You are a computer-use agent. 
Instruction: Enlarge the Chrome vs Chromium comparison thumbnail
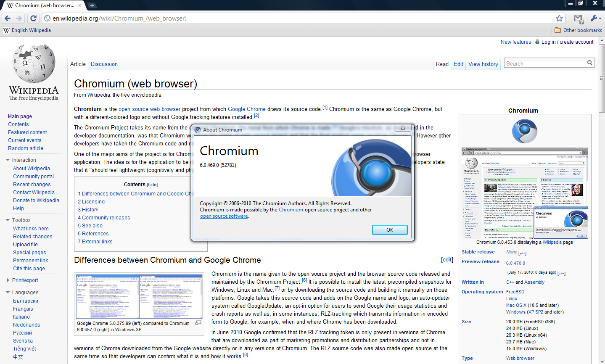(198, 323)
